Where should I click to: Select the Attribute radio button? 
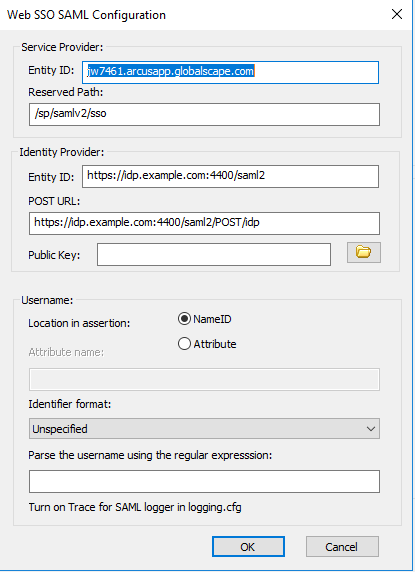pos(184,344)
